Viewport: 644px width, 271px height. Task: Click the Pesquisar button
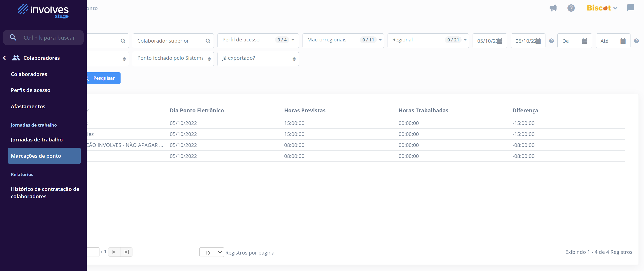[x=104, y=78]
